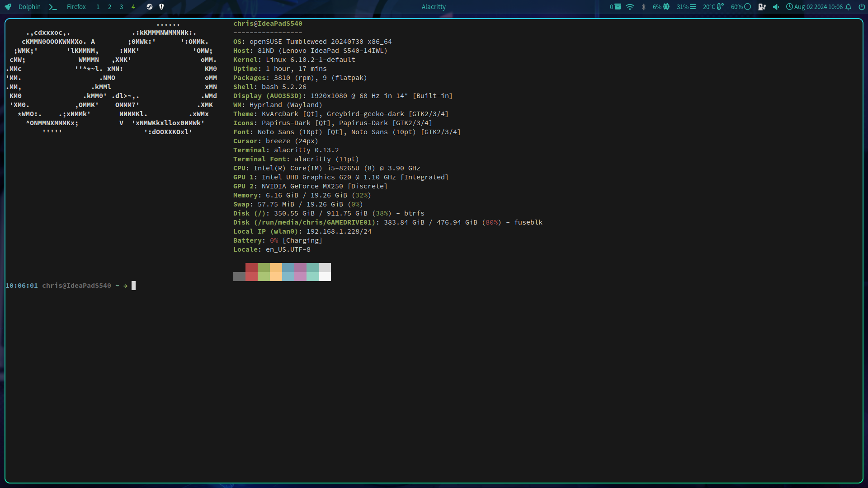
Task: Click the Kernel Linux 6.10.2-1-default line
Action: click(x=294, y=60)
